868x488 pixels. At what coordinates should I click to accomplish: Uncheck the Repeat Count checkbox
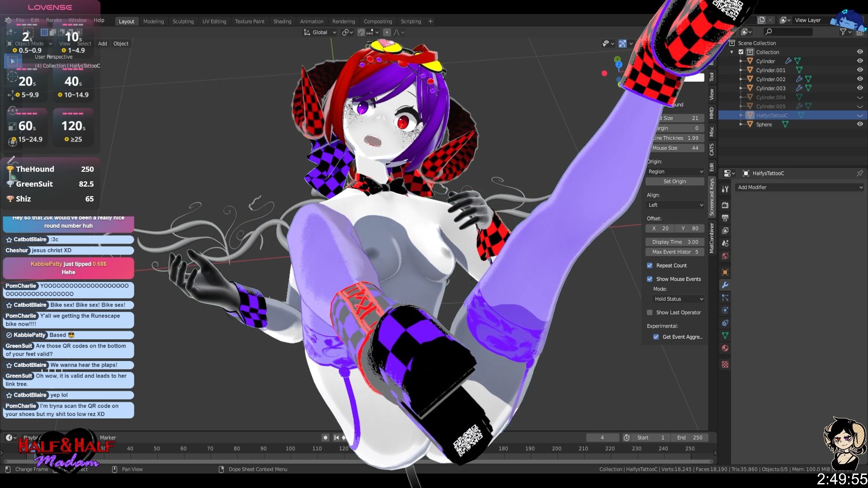tap(650, 265)
